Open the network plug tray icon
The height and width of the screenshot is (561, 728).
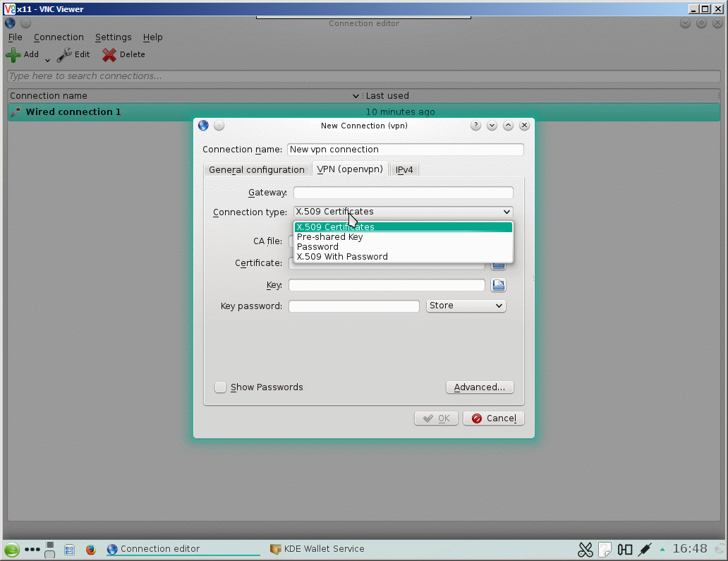(x=645, y=550)
